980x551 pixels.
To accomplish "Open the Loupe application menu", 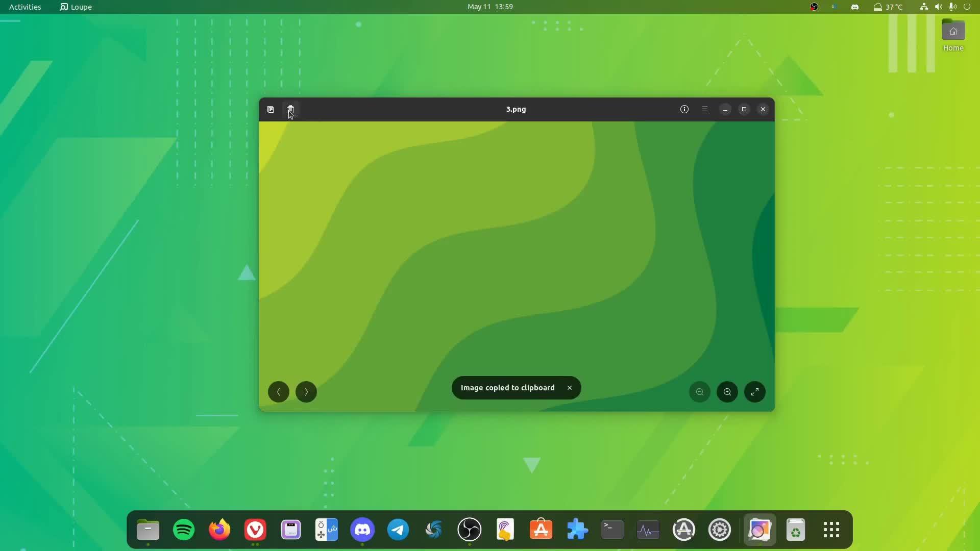I will (75, 7).
